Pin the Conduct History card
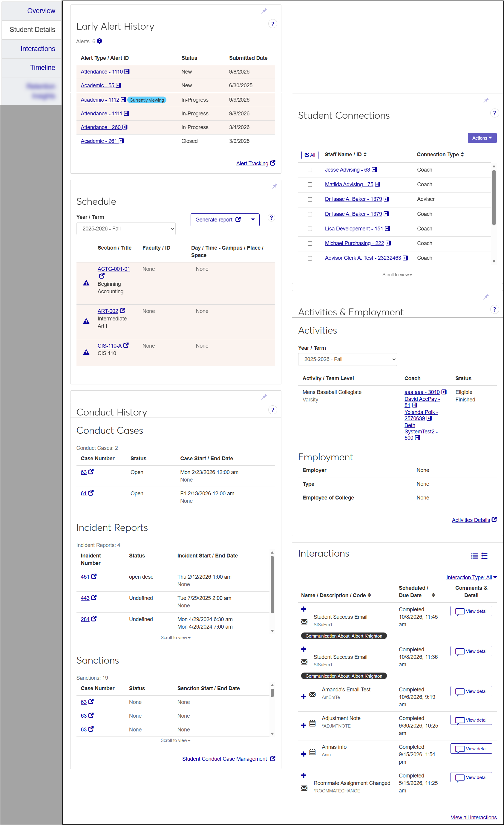Screen dimensions: 504x825 pyautogui.click(x=264, y=397)
